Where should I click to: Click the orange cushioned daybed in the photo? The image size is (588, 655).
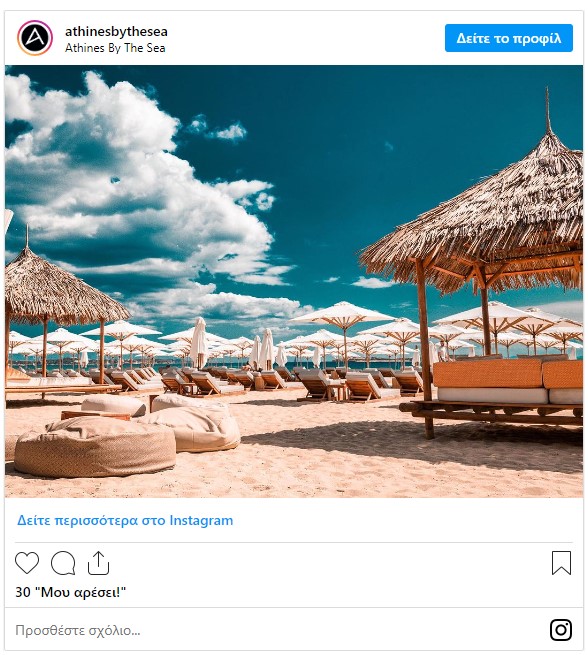tap(507, 382)
